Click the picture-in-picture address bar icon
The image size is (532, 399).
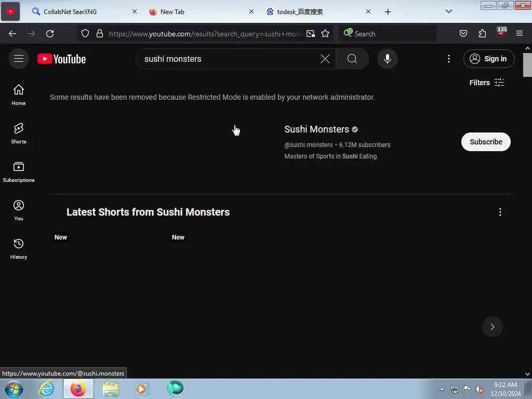[311, 33]
